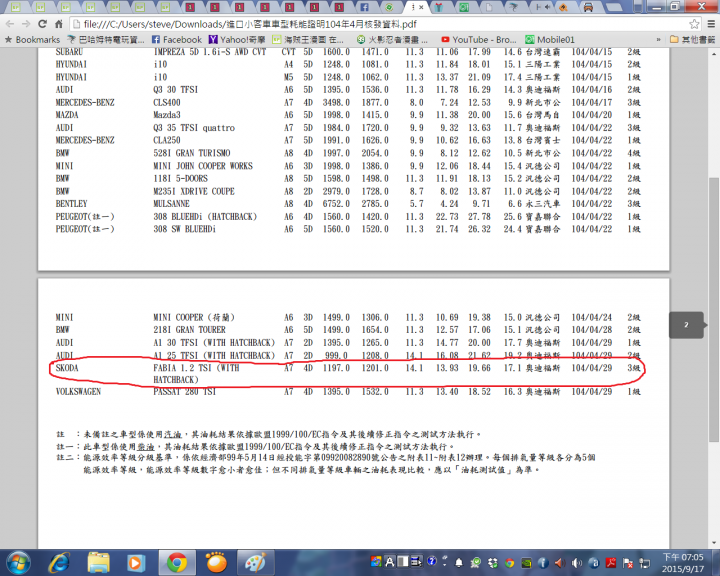Click the network connection tray icon

[x=645, y=563]
